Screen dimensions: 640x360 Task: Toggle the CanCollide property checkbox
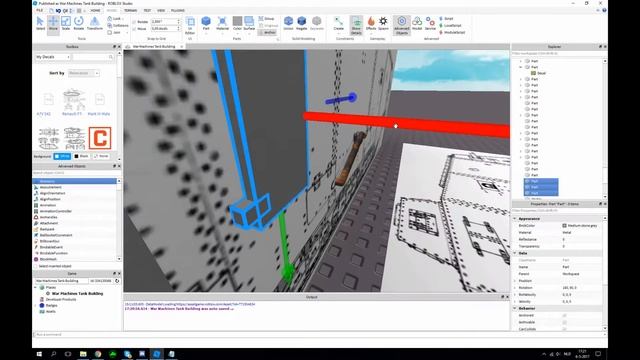pos(564,329)
